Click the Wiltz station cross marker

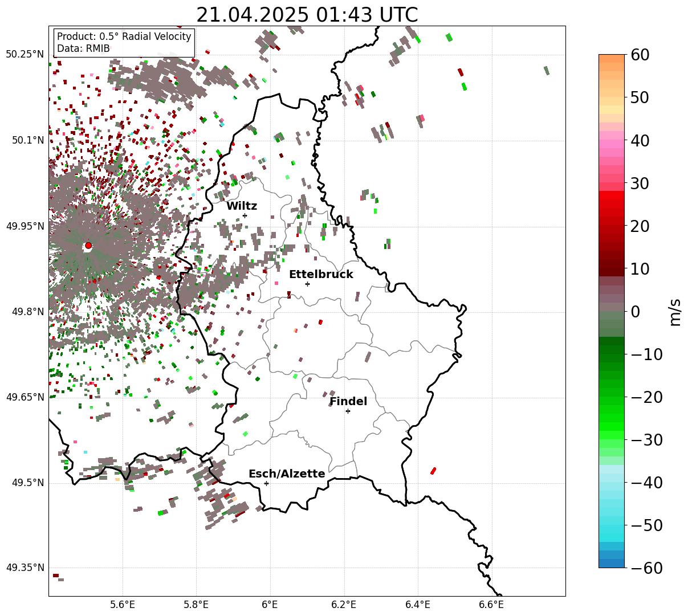245,215
